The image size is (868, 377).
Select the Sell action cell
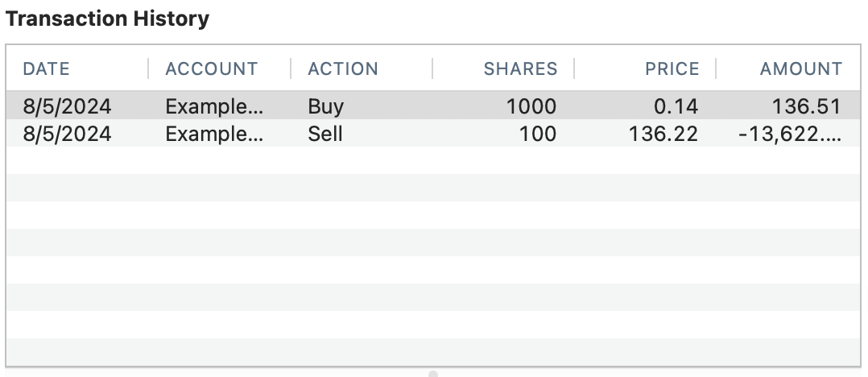coord(325,134)
